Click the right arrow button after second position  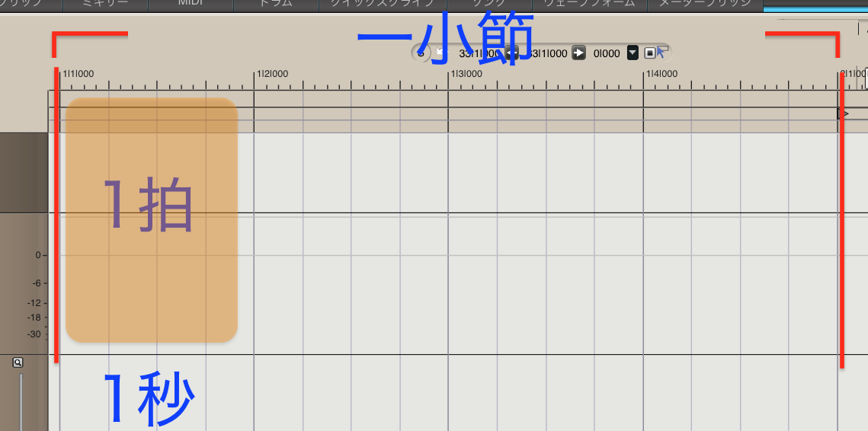click(578, 53)
